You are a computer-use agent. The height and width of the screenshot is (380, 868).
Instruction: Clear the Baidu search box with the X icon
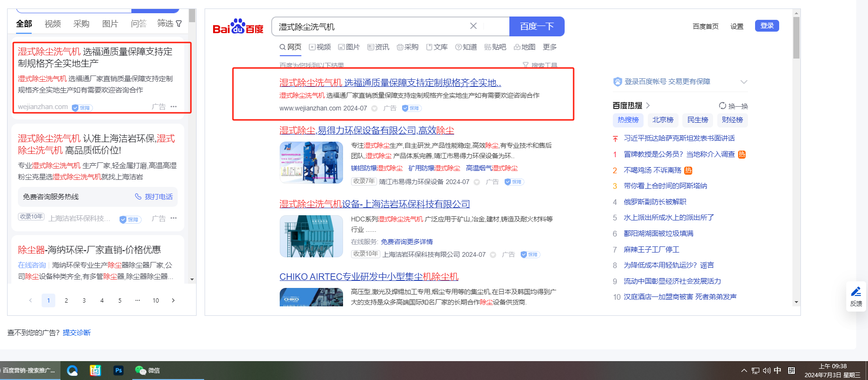click(473, 26)
